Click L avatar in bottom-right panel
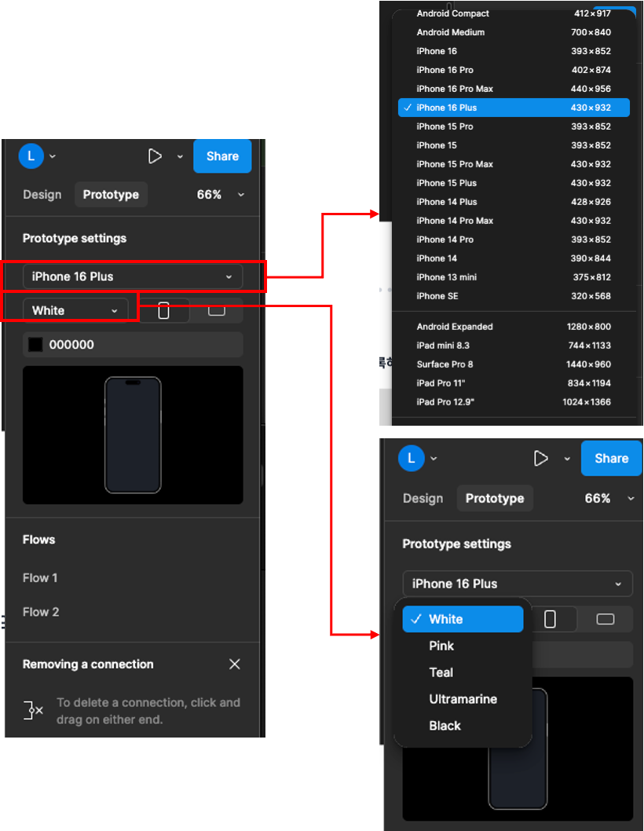644x831 pixels. click(x=412, y=458)
